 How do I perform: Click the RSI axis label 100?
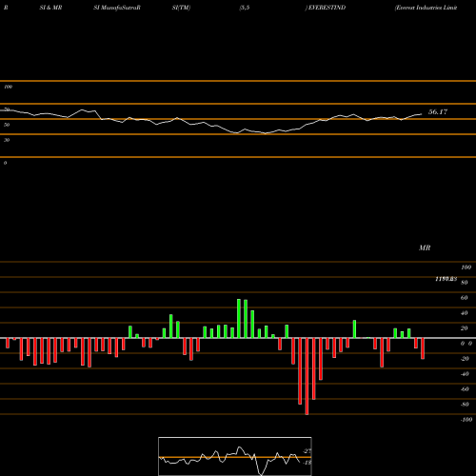pos(9,87)
